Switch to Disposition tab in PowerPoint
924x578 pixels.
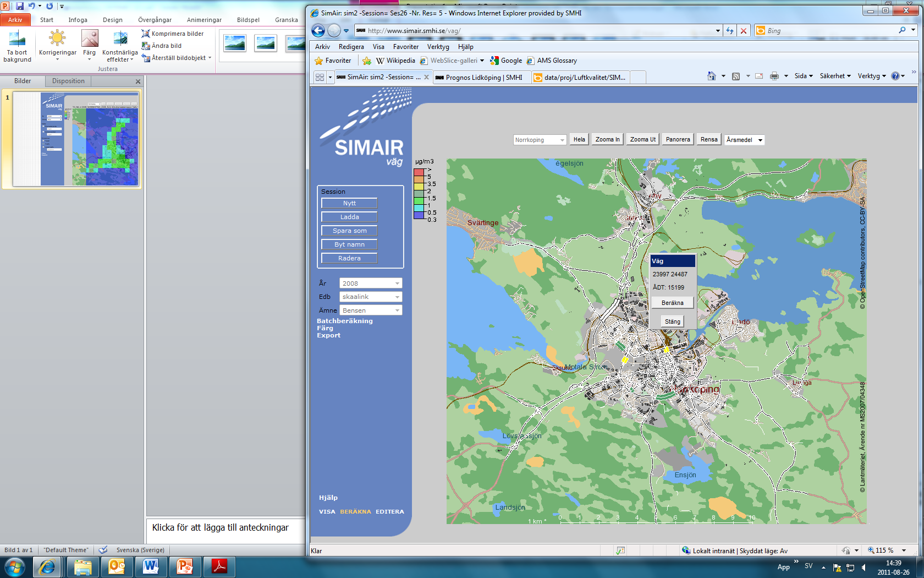tap(68, 81)
